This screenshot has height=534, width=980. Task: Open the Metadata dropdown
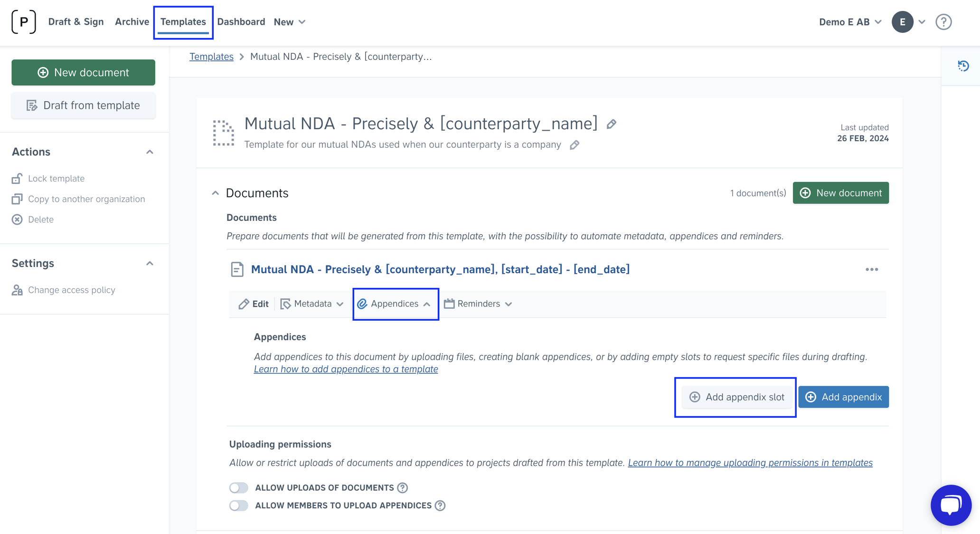click(x=312, y=304)
